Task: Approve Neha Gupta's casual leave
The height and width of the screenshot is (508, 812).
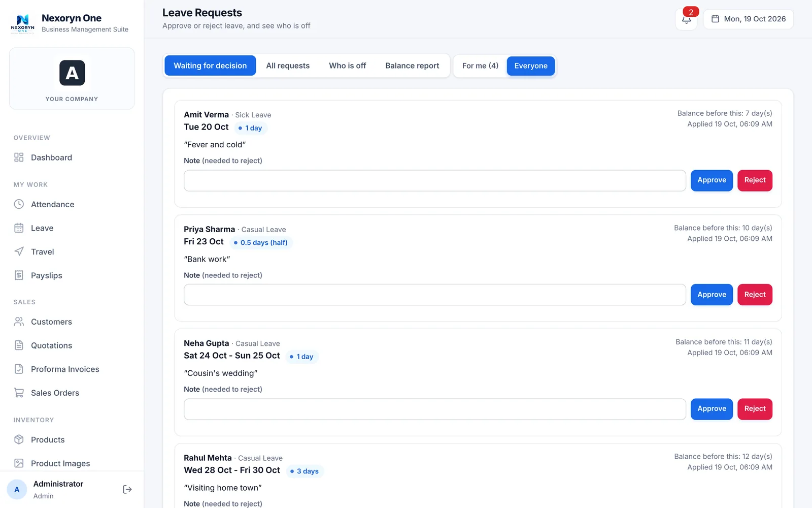Action: coord(712,409)
